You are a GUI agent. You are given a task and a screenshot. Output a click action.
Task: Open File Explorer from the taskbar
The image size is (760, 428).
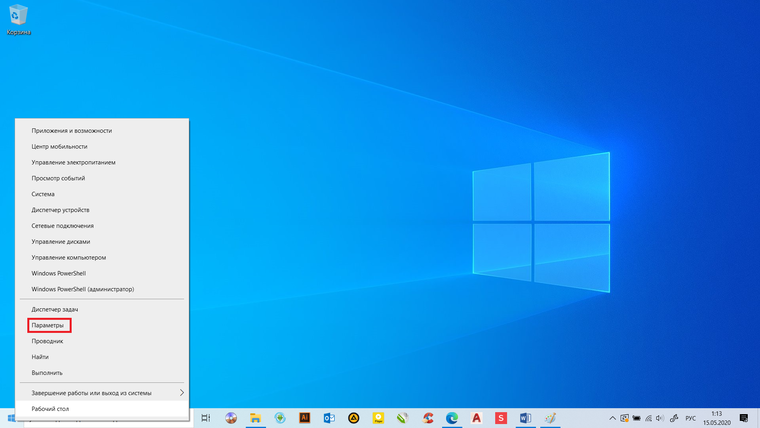(255, 418)
